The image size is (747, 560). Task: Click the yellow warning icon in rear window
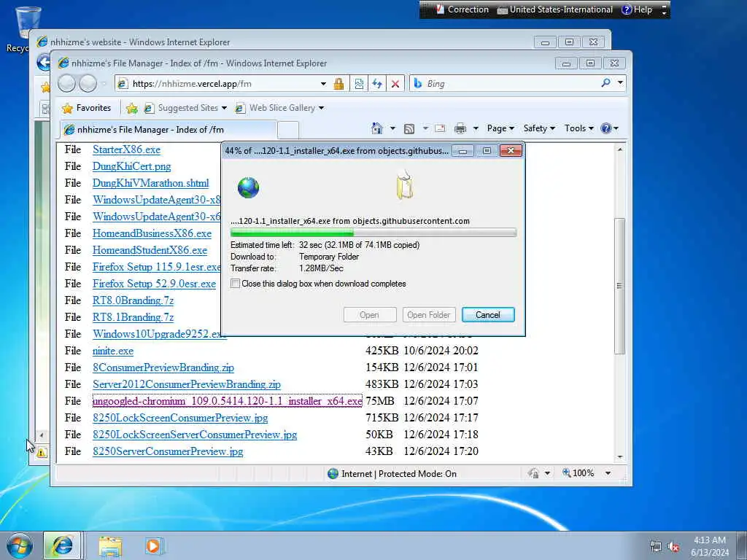(42, 452)
